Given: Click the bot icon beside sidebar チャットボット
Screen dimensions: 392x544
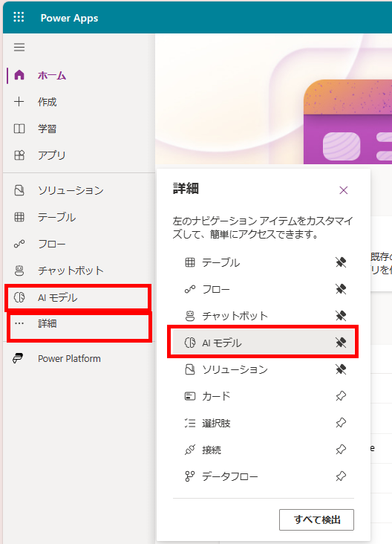Looking at the screenshot, I should tap(19, 271).
